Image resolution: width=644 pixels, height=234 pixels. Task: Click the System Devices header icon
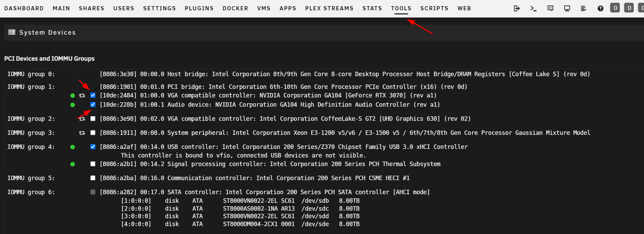point(12,32)
